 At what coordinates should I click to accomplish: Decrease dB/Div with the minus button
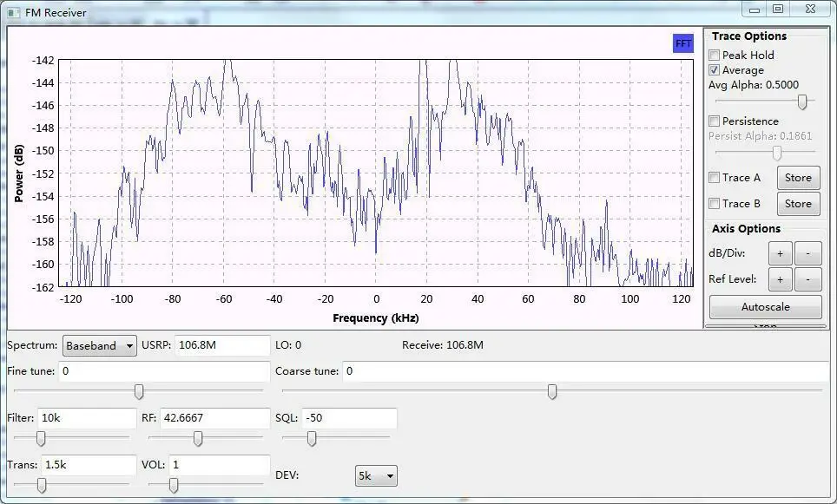807,253
